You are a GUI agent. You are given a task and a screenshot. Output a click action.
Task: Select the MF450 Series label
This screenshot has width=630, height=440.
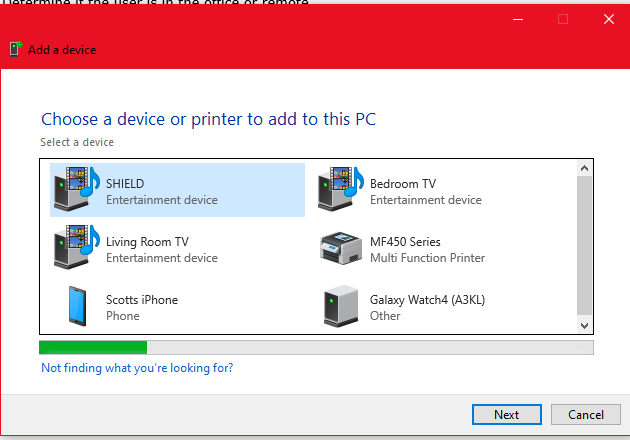click(405, 241)
